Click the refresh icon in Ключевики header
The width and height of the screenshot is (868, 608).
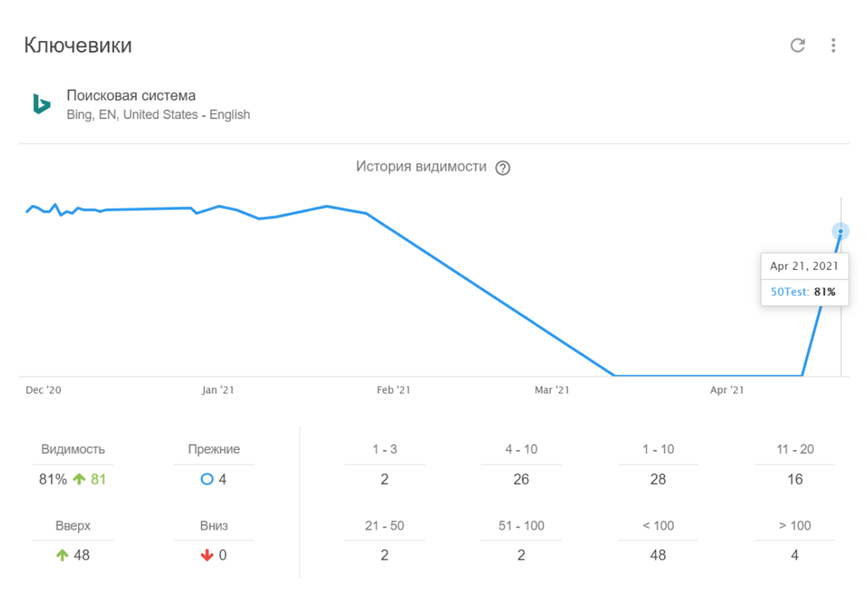pos(797,45)
